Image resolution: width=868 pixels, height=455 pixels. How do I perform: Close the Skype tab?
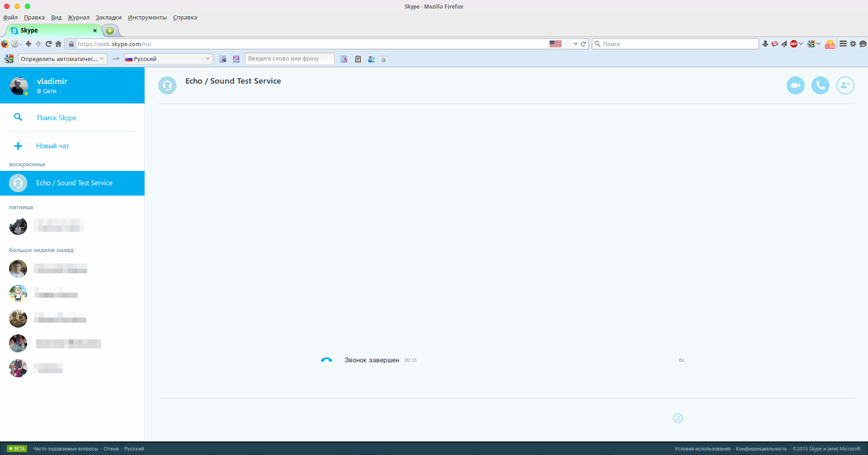point(95,30)
